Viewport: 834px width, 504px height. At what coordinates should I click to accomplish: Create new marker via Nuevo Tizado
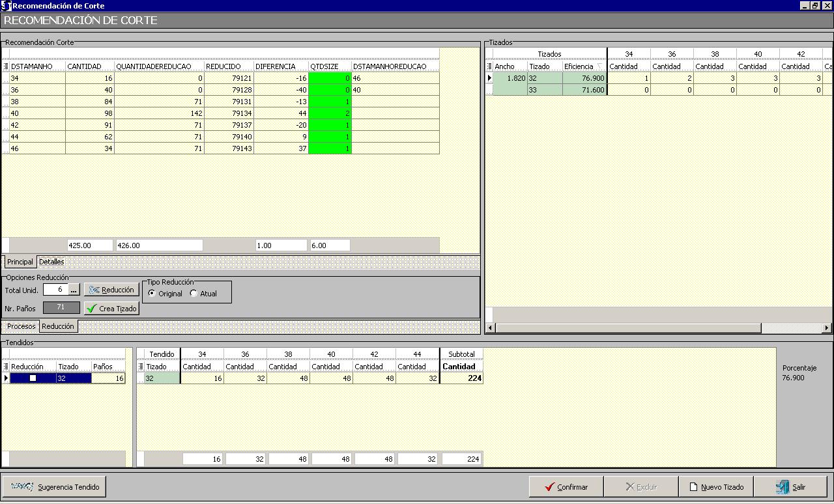716,487
